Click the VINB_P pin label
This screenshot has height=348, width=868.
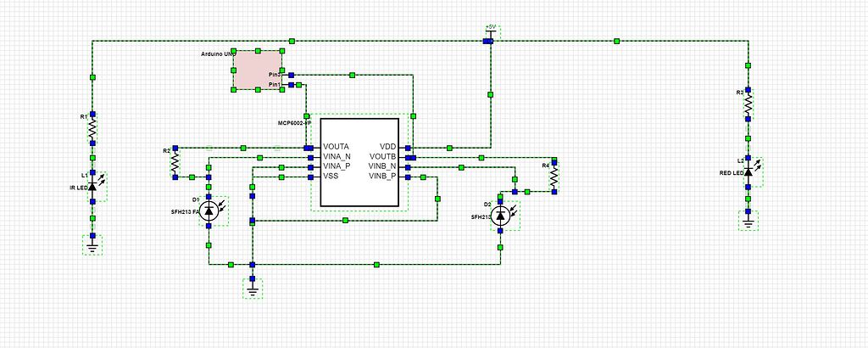click(382, 177)
